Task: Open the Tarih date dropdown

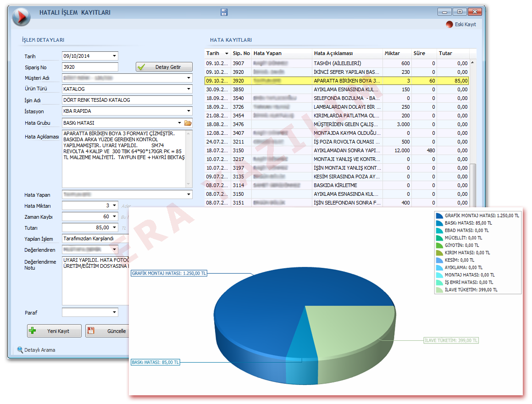Action: pyautogui.click(x=114, y=56)
